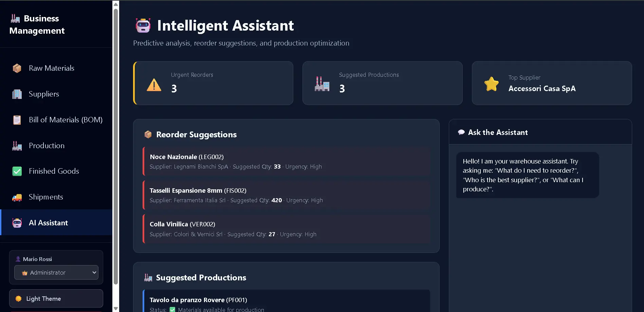Click the sidebar scrollbar up arrow

point(116,4)
